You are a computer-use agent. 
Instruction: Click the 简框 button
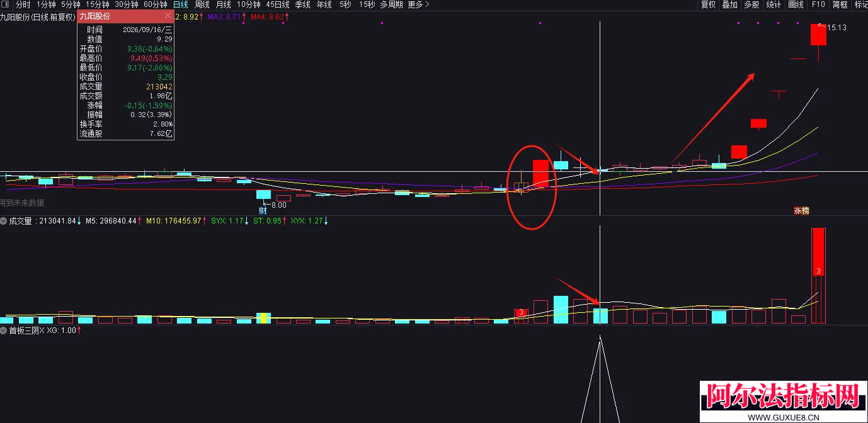pyautogui.click(x=840, y=4)
